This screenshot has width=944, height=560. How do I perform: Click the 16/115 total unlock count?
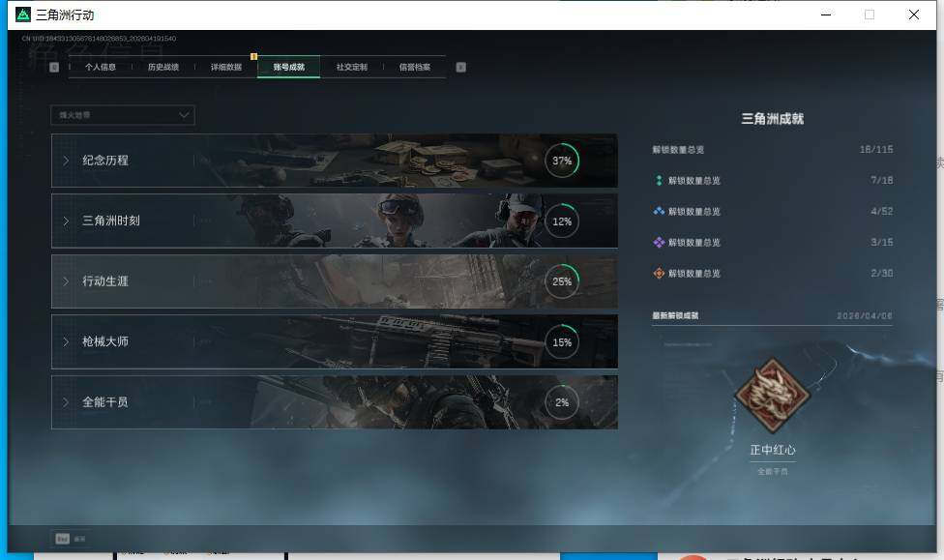tap(876, 149)
